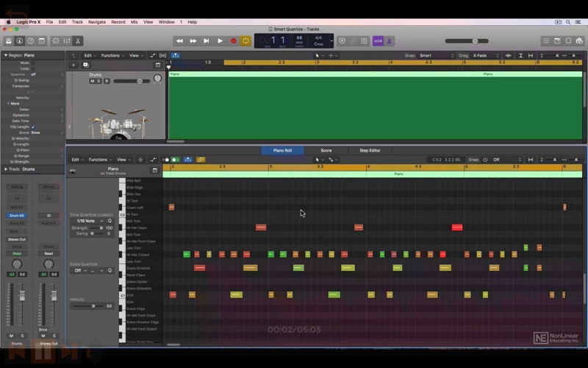Add a new track with the plus button
Viewport: 588px width, 368px height.
click(x=73, y=65)
